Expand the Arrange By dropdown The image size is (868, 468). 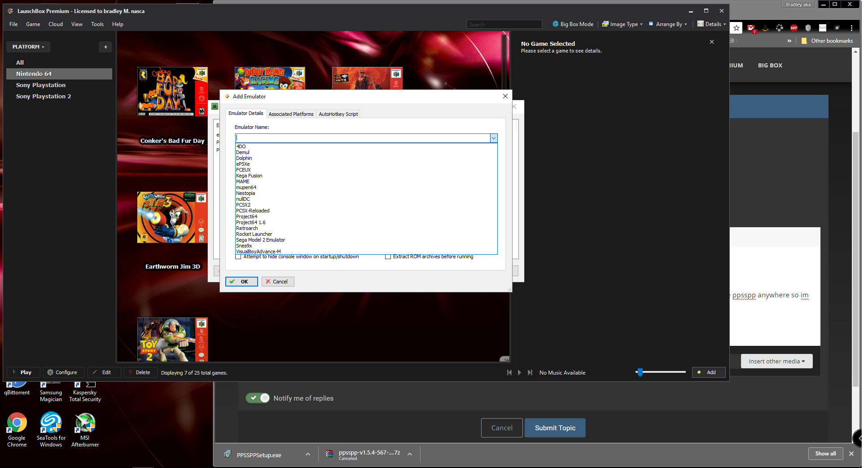click(668, 24)
